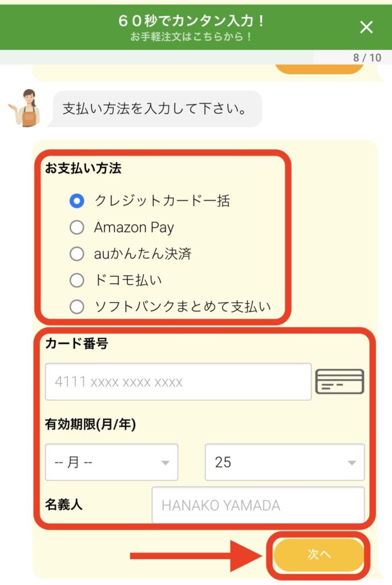This screenshot has width=392, height=585.
Task: Open the expiry month dropdown
Action: coord(111,462)
